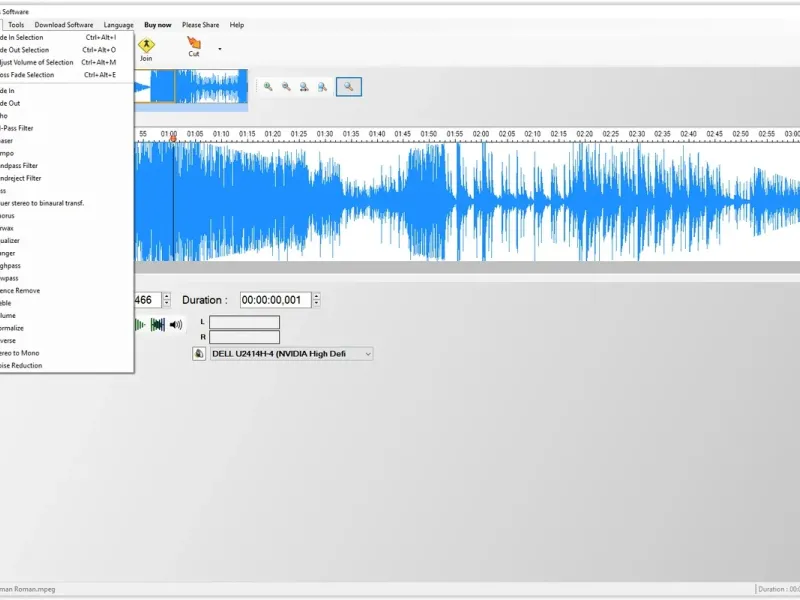Open the DELL U2414H-4 output device dropdown
The image size is (800, 600).
point(291,354)
